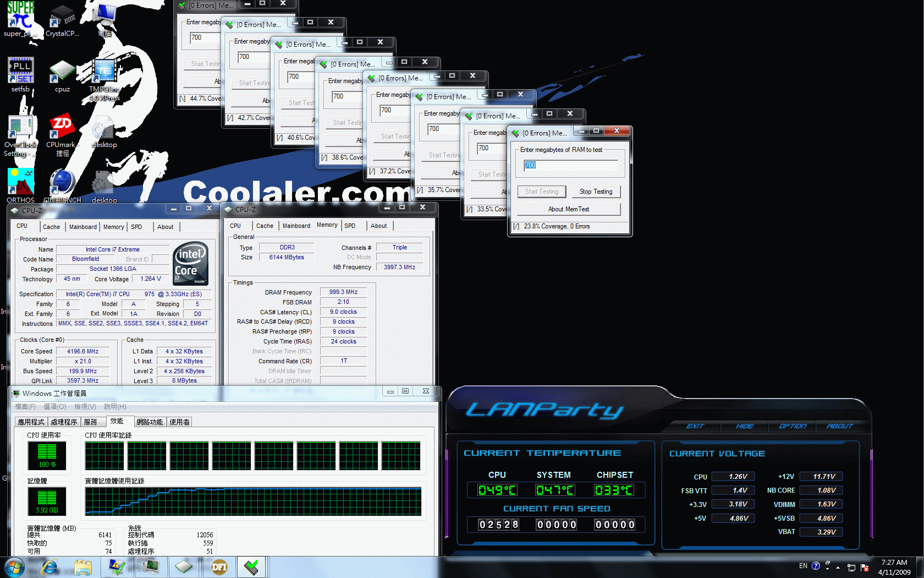This screenshot has width=924, height=578.
Task: Open 檢視(V) menu in Task Manager
Action: [x=85, y=407]
